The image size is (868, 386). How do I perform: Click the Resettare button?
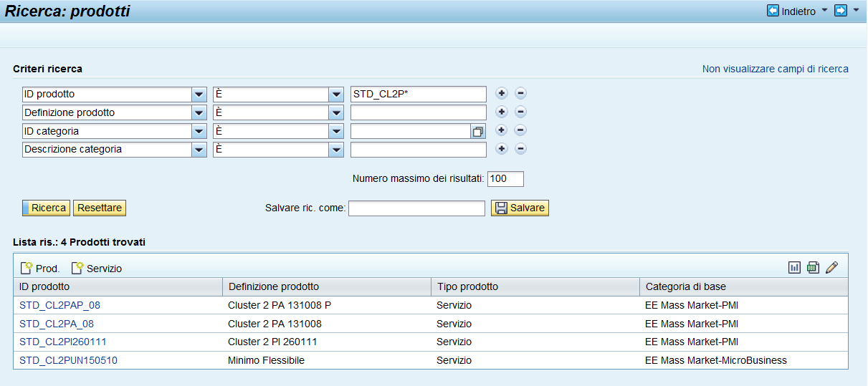pyautogui.click(x=100, y=208)
